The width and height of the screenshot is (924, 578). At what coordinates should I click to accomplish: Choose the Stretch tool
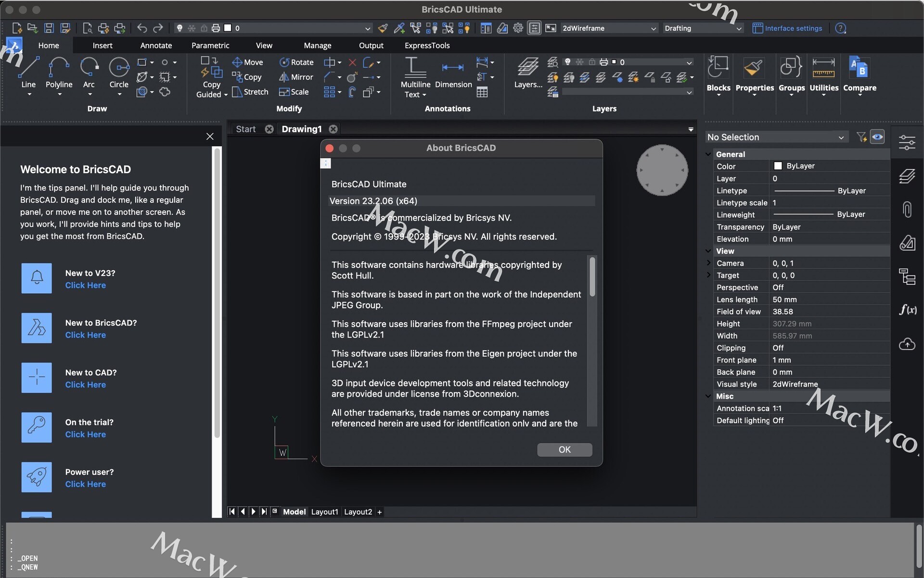pyautogui.click(x=250, y=92)
